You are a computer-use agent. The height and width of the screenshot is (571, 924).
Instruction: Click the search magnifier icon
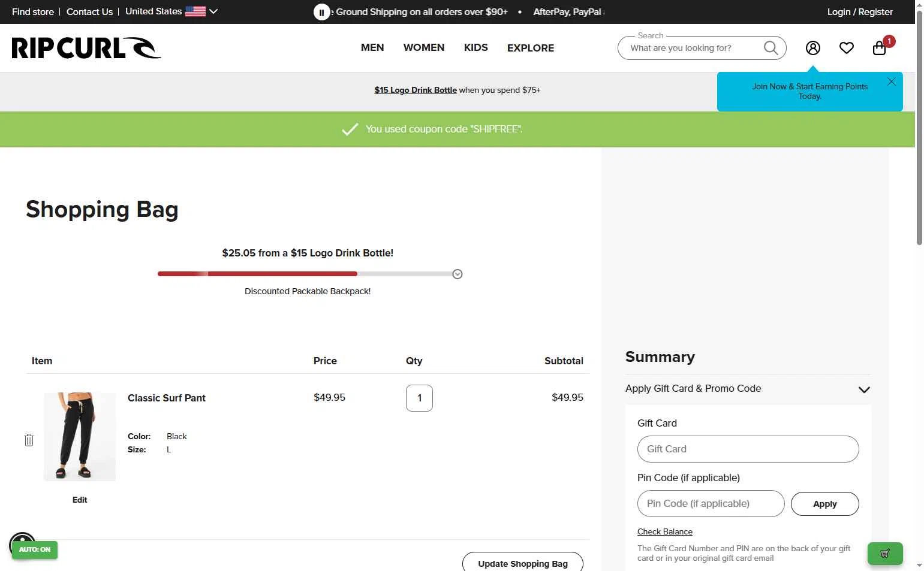(x=770, y=48)
